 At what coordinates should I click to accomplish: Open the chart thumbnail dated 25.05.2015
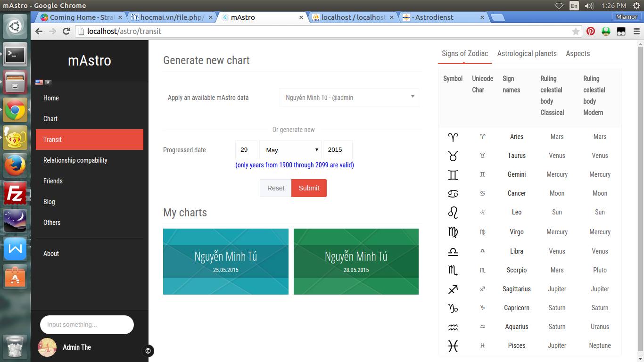pyautogui.click(x=225, y=262)
